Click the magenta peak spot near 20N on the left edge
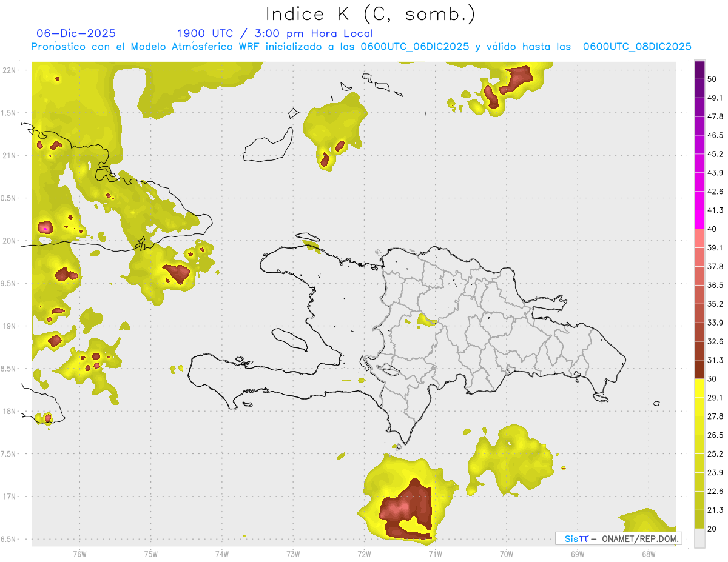The width and height of the screenshot is (728, 562). [x=45, y=229]
